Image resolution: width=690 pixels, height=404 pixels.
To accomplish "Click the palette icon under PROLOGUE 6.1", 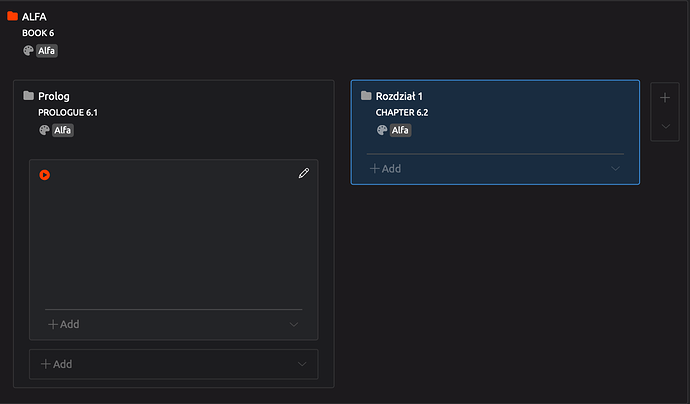I will point(44,130).
